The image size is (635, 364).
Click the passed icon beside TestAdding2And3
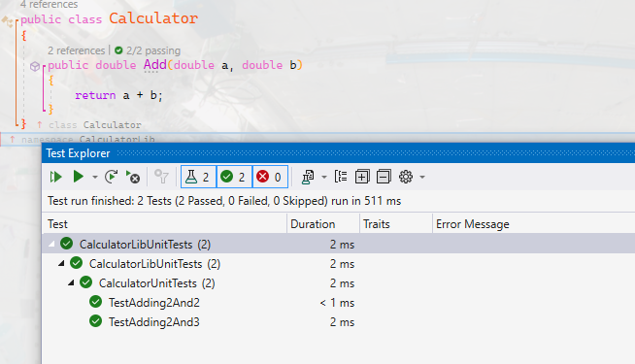coord(95,321)
